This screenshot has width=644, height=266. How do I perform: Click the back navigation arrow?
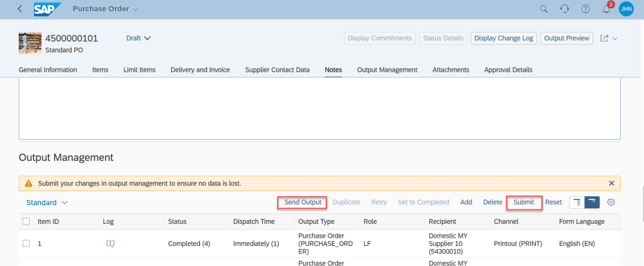20,9
